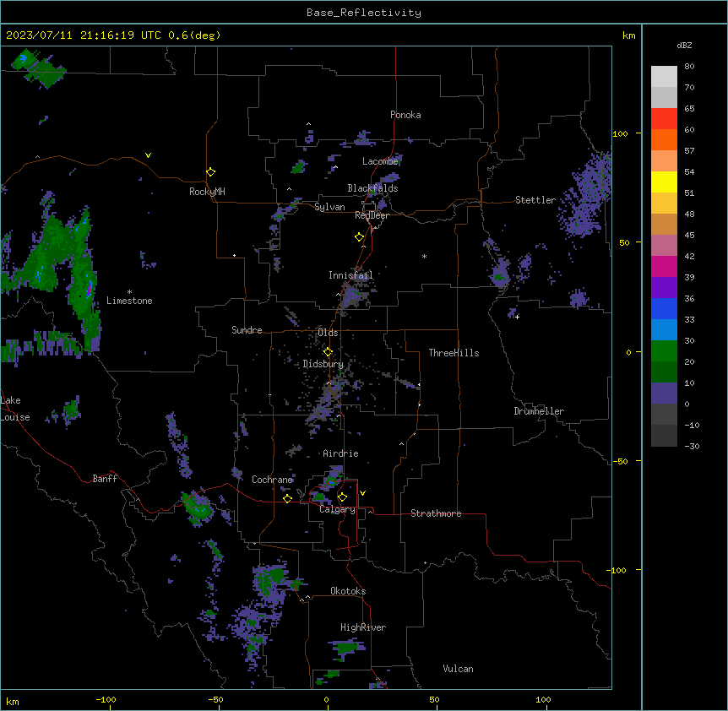Click the Lake Louise label
The image size is (728, 711).
[15, 409]
